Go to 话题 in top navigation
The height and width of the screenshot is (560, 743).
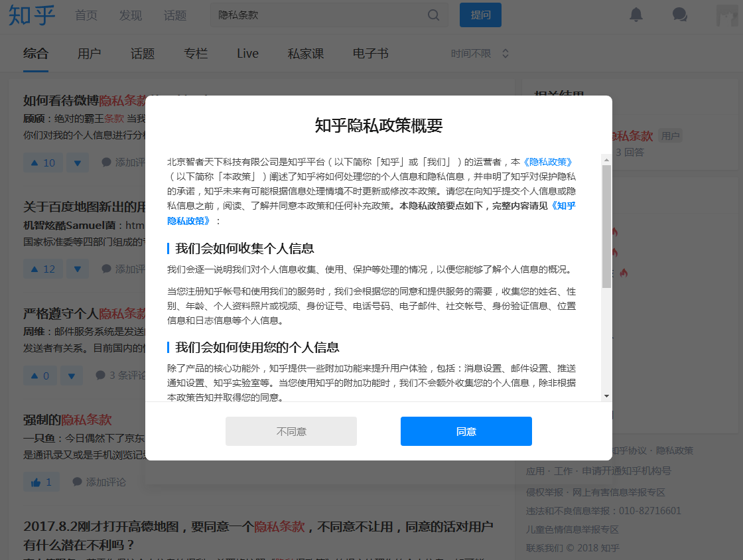tap(175, 15)
